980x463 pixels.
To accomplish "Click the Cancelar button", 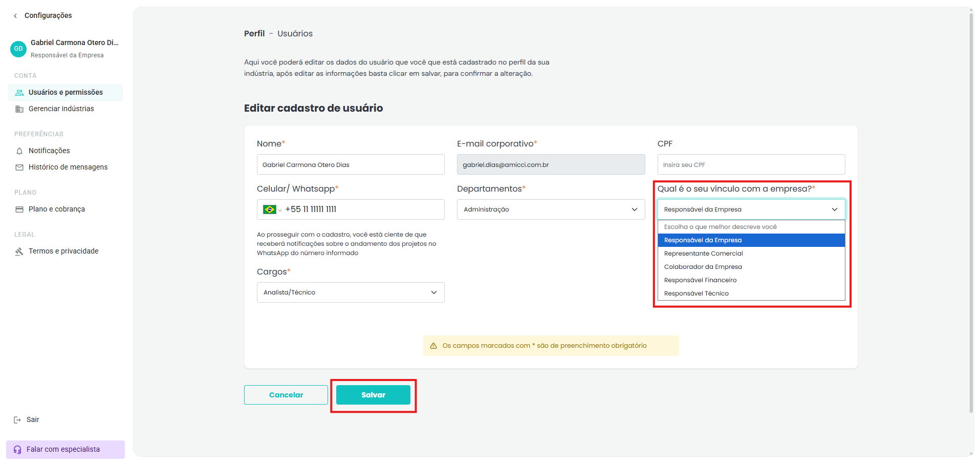I will tap(286, 395).
